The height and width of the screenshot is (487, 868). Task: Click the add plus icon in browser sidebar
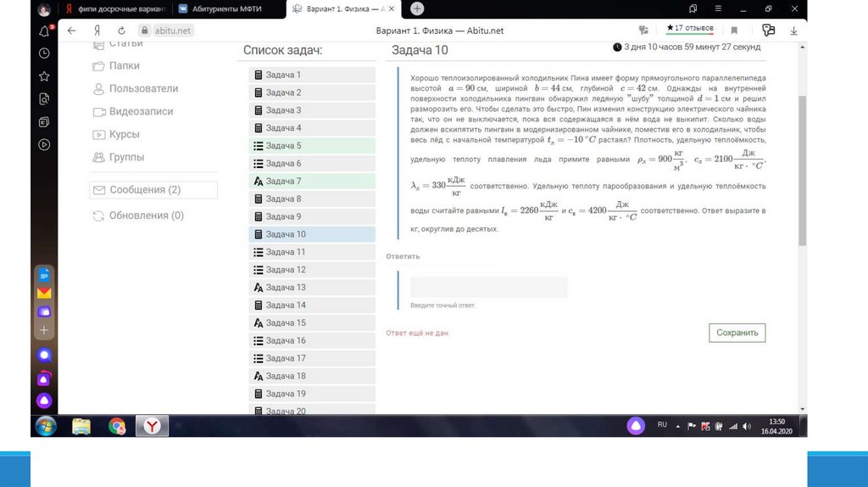[44, 330]
